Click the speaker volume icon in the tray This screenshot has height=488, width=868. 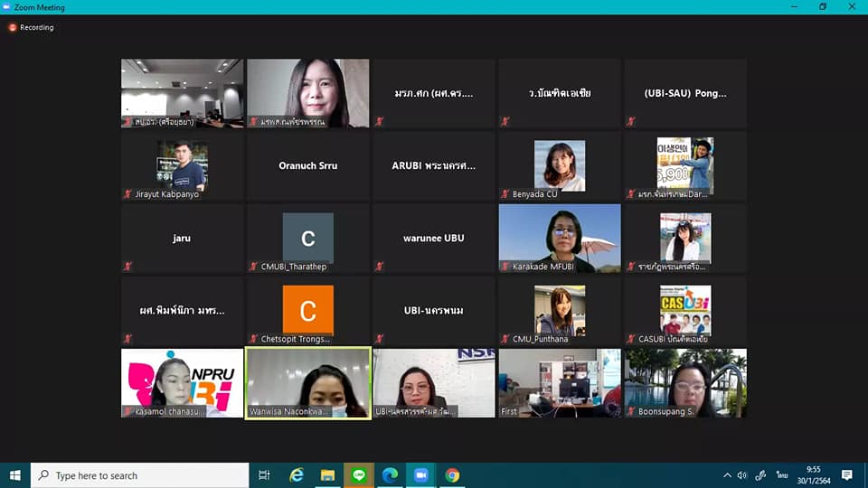742,475
